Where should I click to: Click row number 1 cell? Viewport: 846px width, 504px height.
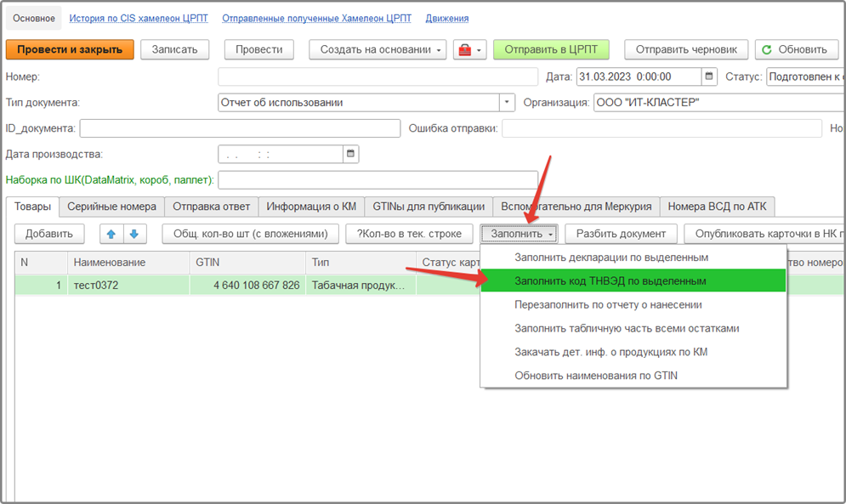[x=41, y=285]
